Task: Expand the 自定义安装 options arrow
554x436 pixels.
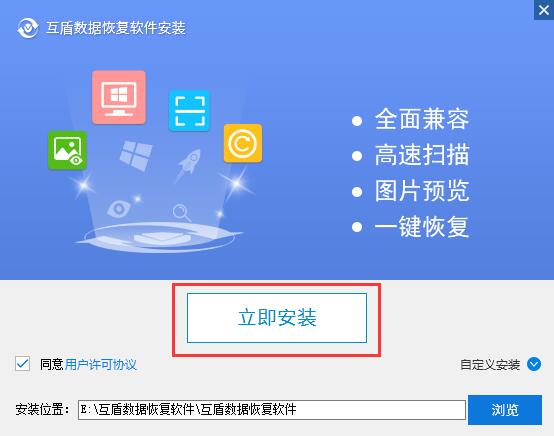Action: pyautogui.click(x=534, y=364)
